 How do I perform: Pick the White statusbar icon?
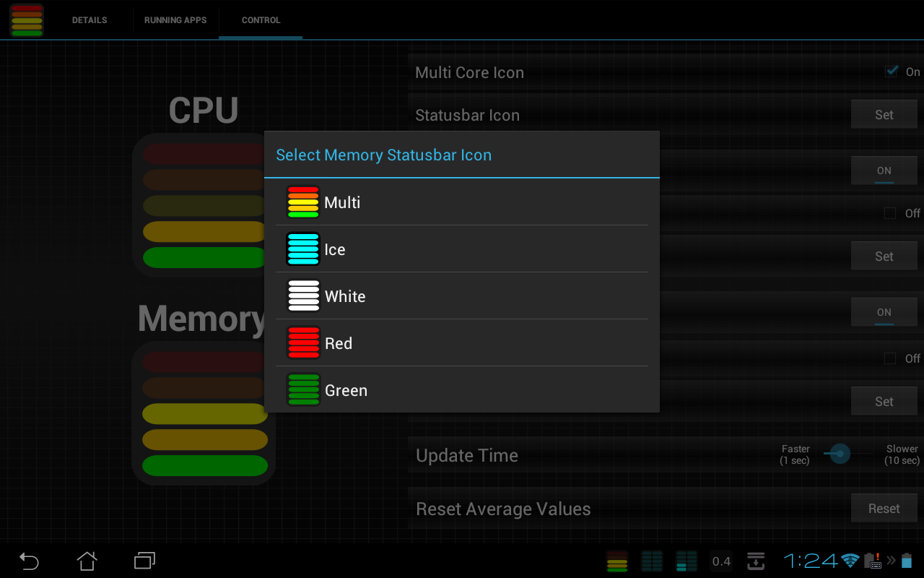click(x=345, y=296)
